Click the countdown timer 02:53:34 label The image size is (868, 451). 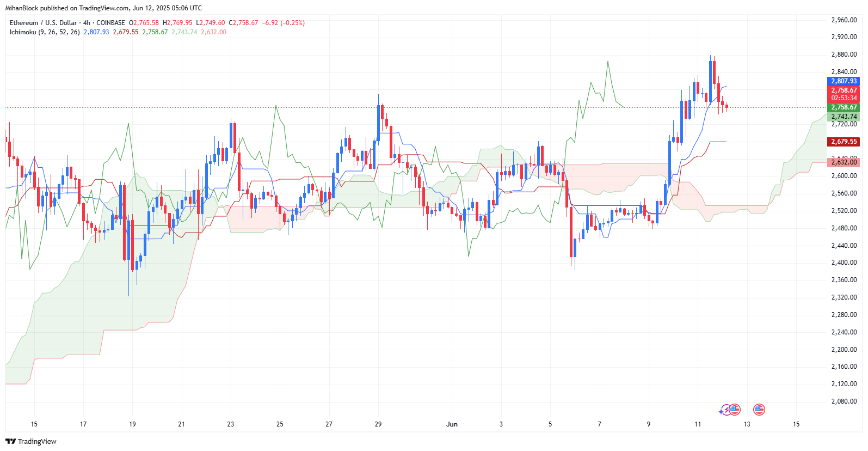click(843, 98)
